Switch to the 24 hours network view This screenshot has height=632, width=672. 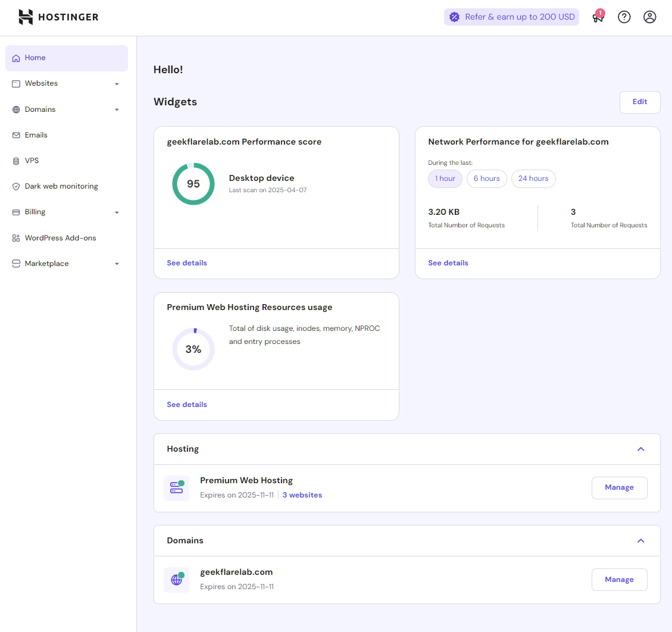(533, 179)
